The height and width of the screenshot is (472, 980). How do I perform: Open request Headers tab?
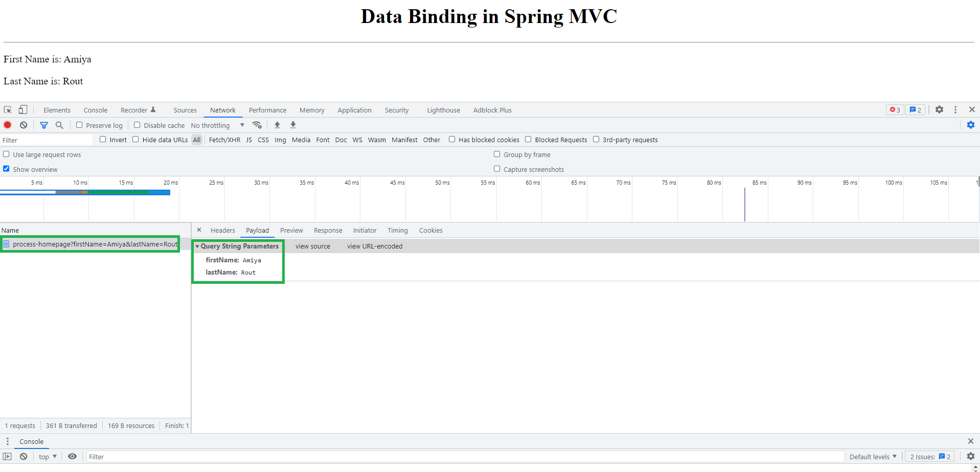[223, 231]
